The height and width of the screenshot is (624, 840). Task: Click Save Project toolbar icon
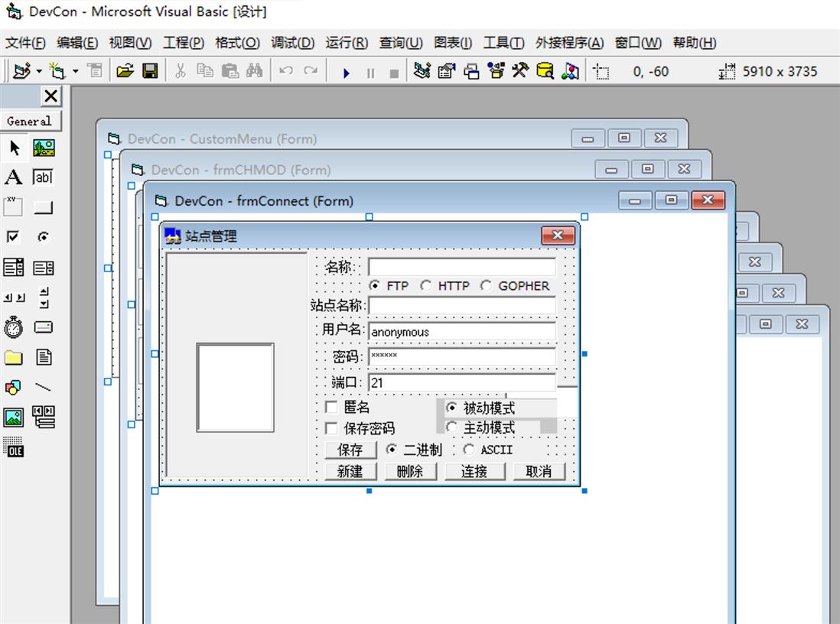coord(150,70)
